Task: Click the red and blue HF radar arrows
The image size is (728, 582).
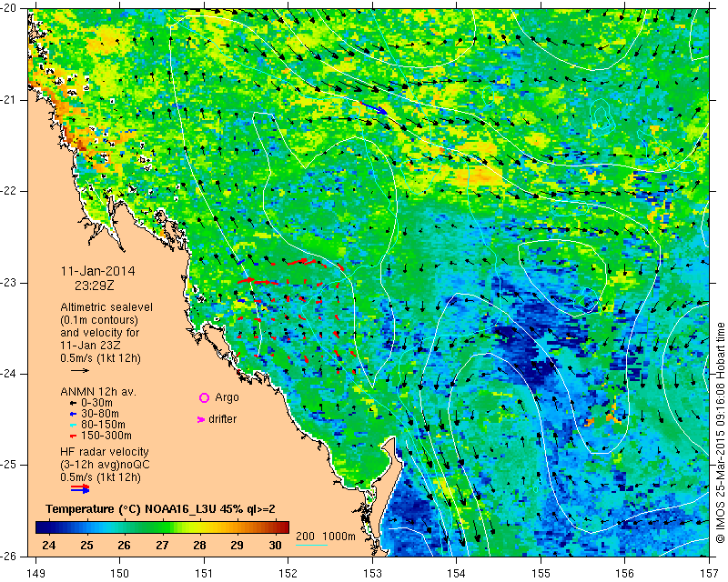Action: click(x=80, y=488)
